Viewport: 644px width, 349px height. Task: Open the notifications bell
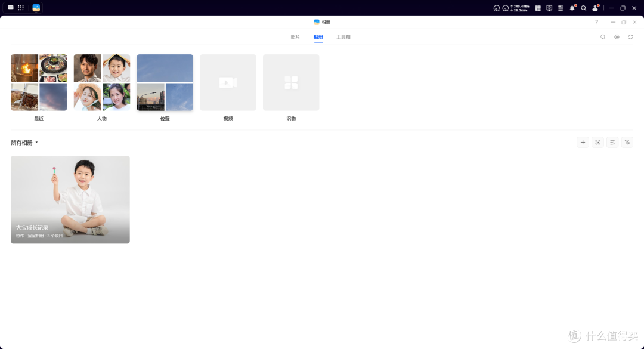[572, 8]
